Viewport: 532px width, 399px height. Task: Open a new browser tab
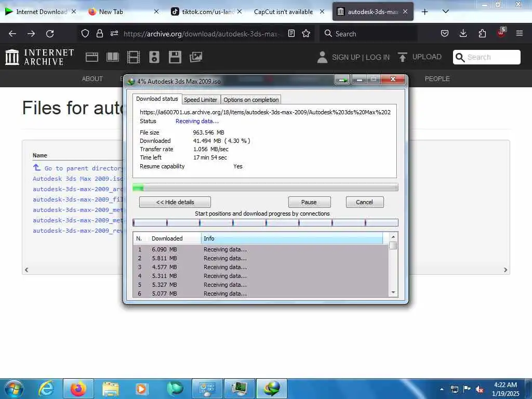[424, 12]
